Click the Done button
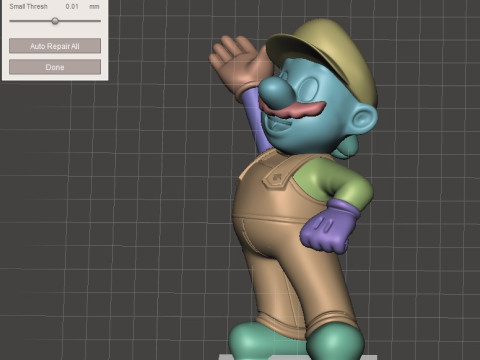This screenshot has width=480, height=360. click(55, 67)
